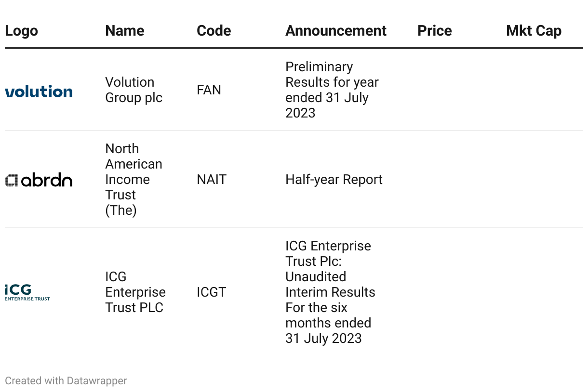Click North American Income Trust name
This screenshot has width=588, height=392.
pos(134,180)
